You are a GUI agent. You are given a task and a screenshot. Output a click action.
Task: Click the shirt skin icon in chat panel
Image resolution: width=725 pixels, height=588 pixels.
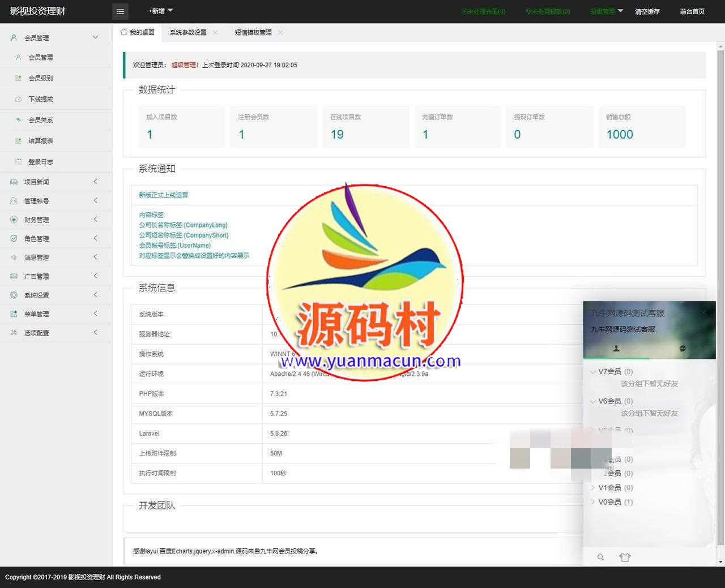click(625, 557)
